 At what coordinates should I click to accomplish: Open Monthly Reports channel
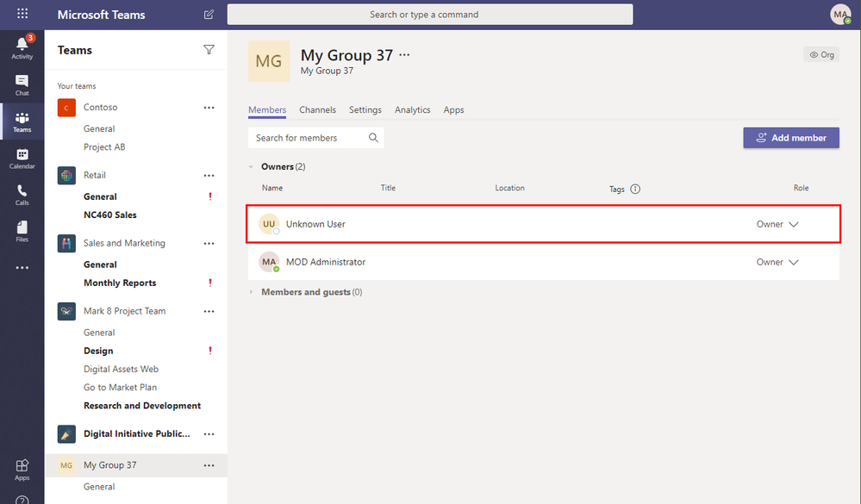click(x=120, y=283)
